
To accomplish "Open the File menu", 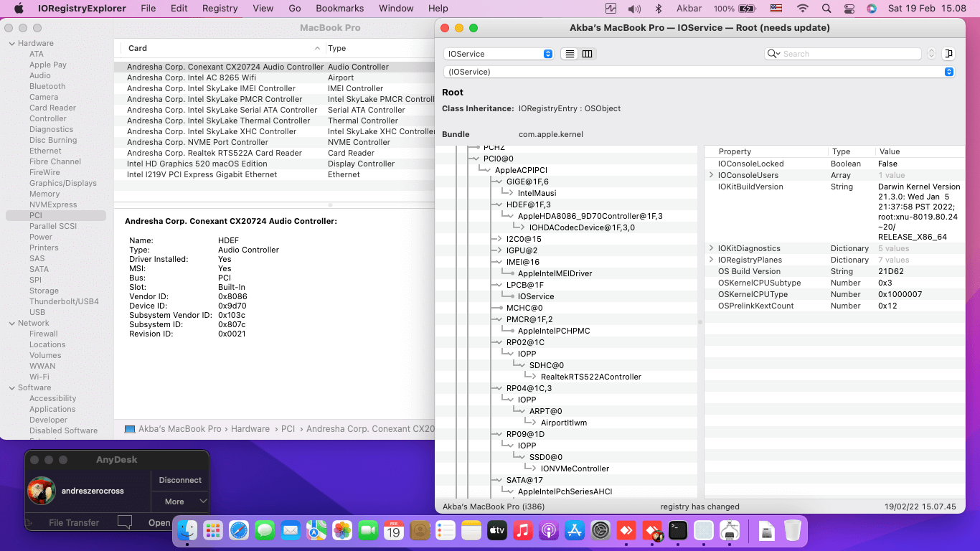I will point(149,9).
